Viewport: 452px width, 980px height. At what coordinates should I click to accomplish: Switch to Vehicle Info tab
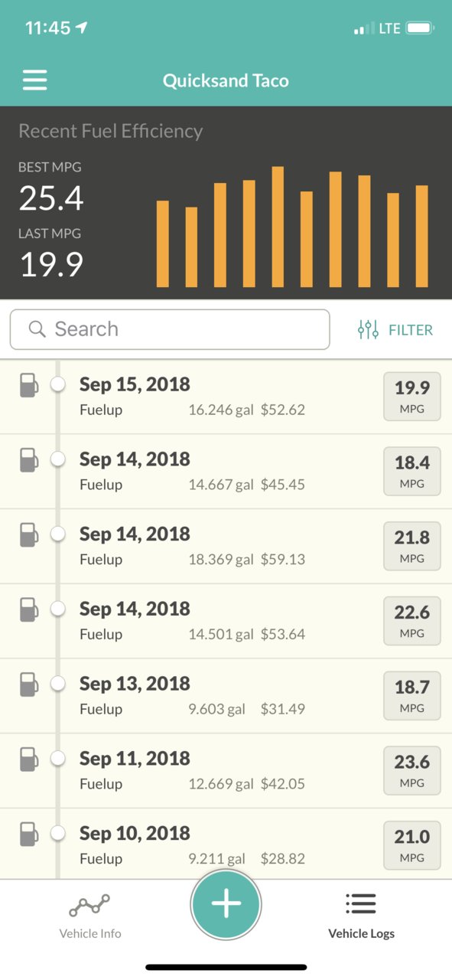[x=90, y=916]
